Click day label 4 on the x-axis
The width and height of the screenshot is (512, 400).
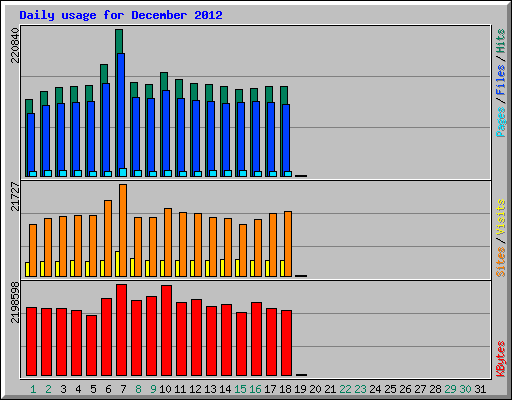(x=78, y=389)
